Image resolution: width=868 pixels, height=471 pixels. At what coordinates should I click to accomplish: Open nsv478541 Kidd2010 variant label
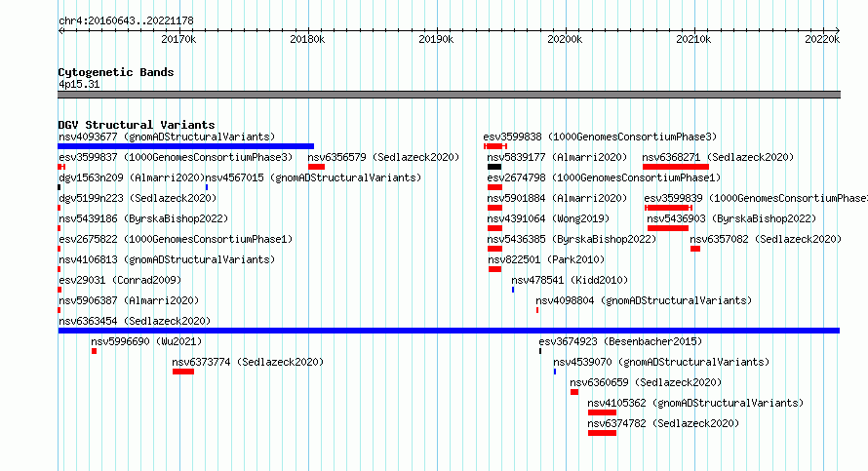(x=570, y=280)
